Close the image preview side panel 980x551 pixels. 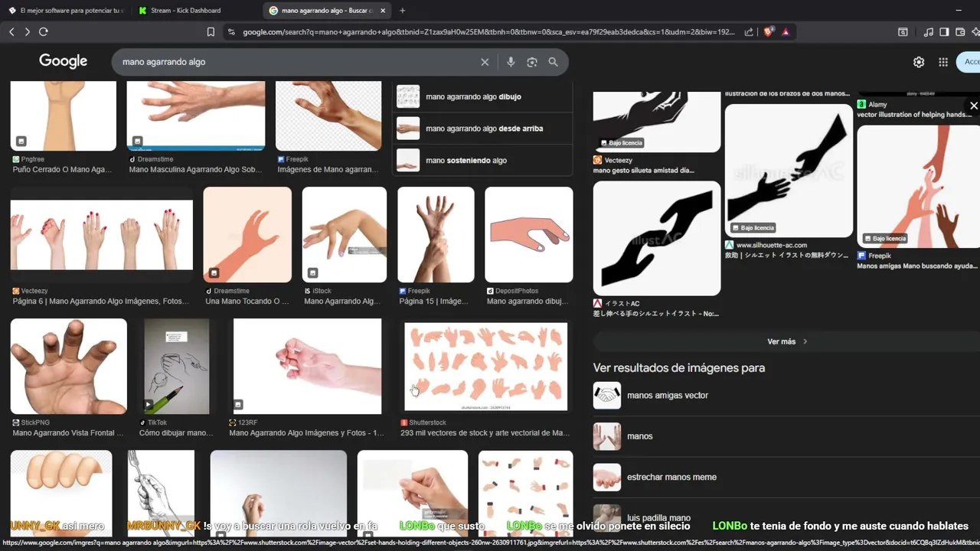(x=974, y=106)
